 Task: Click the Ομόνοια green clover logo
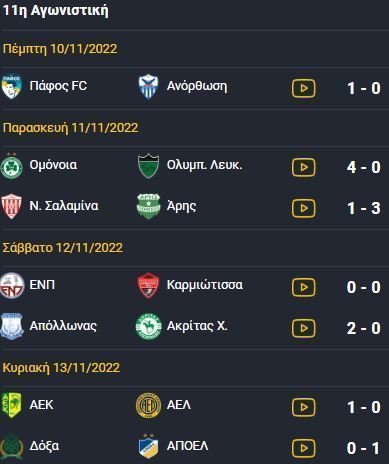click(12, 166)
